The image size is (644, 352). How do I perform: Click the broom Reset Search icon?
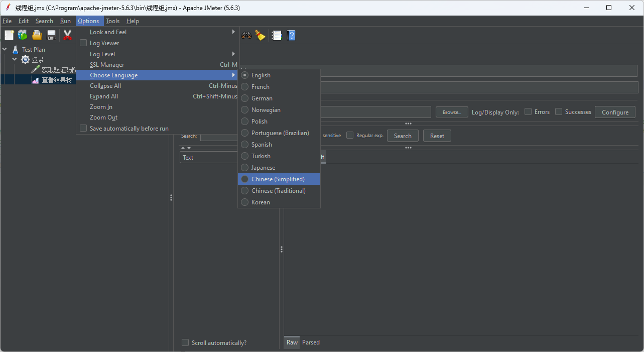click(x=260, y=35)
